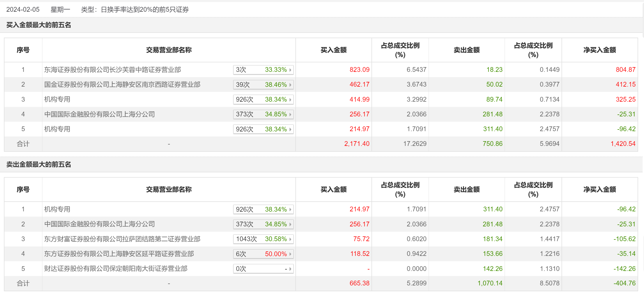Open the 东方财富证券拉萨团结路第二证券营业部 link
The width and height of the screenshot is (644, 296).
pyautogui.click(x=122, y=239)
